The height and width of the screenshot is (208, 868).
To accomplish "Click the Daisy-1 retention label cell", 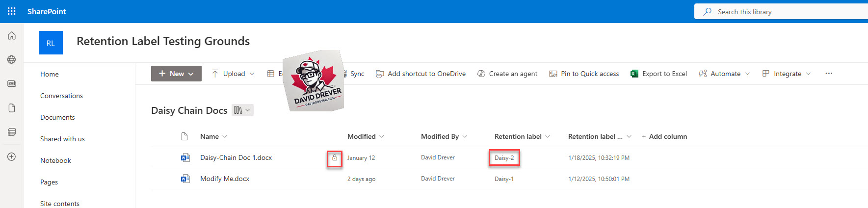I will coord(504,179).
